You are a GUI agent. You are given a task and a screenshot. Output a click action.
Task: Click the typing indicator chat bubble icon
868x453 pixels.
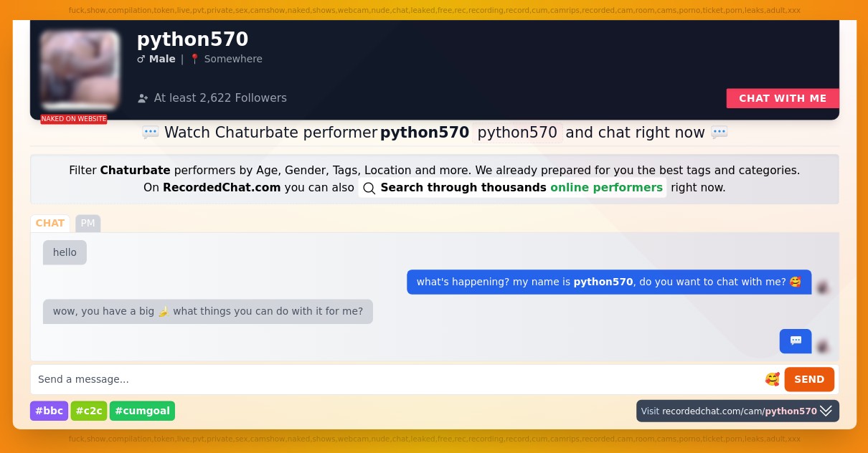pos(796,341)
